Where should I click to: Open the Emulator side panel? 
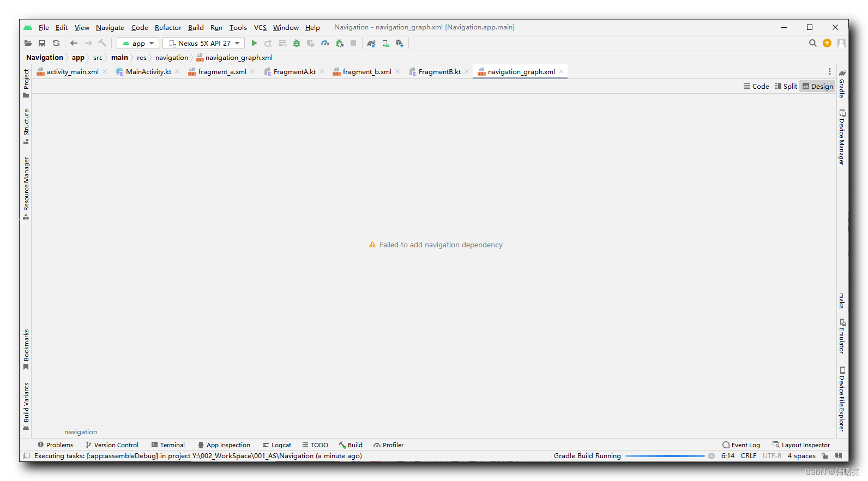842,336
